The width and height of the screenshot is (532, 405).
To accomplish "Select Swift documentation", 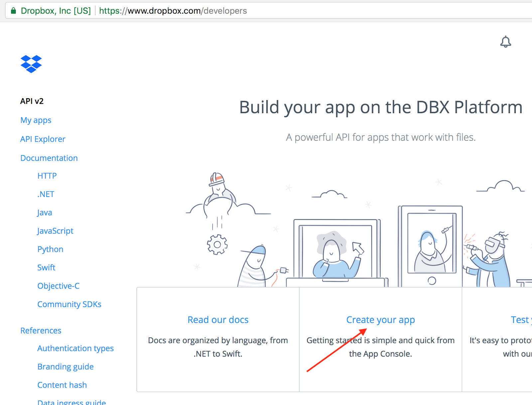I will pyautogui.click(x=46, y=268).
